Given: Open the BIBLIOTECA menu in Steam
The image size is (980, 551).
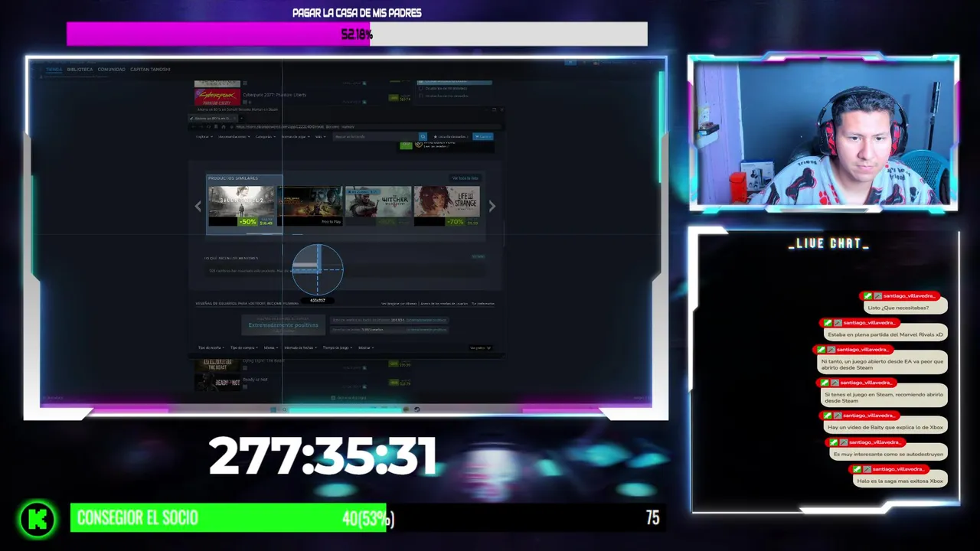Looking at the screenshot, I should pyautogui.click(x=80, y=70).
